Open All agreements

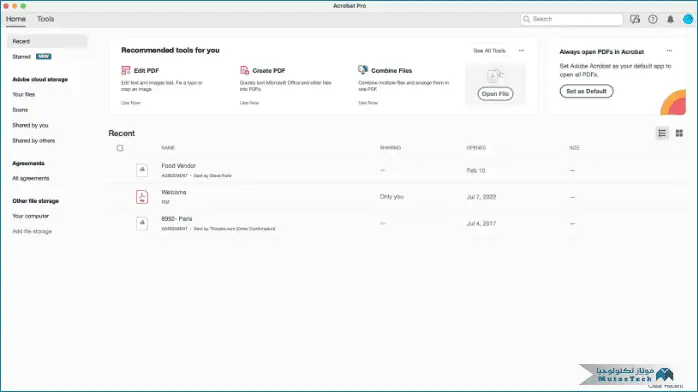(31, 178)
